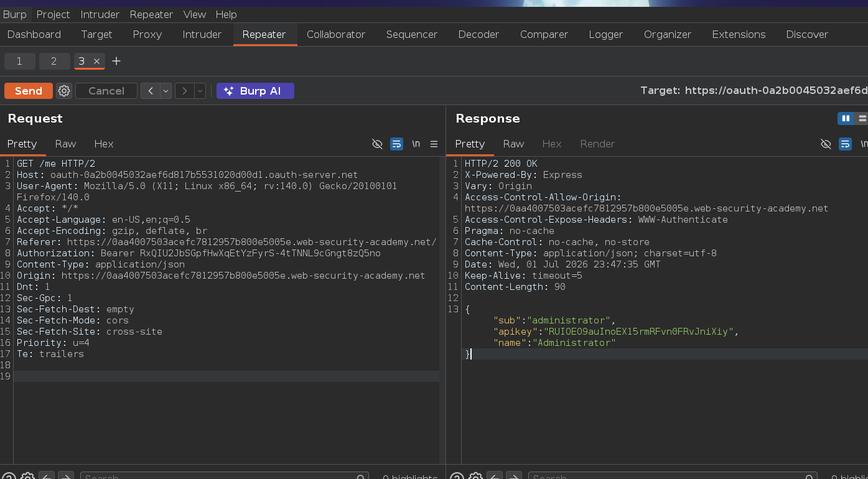Close Repeater tab 3
Image resolution: width=868 pixels, height=479 pixels.
[x=96, y=61]
